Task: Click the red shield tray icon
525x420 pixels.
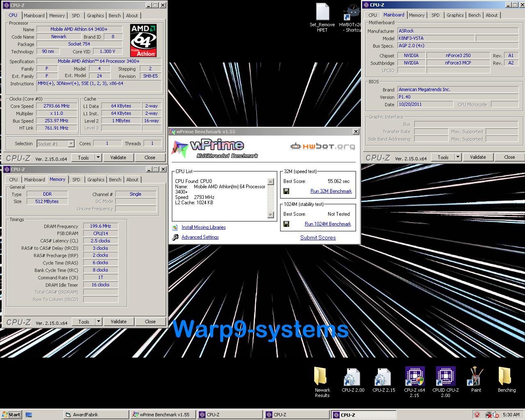Action: pyautogui.click(x=477, y=415)
